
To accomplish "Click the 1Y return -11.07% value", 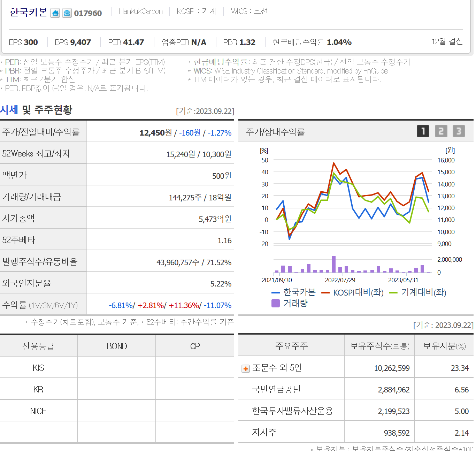I will (217, 306).
